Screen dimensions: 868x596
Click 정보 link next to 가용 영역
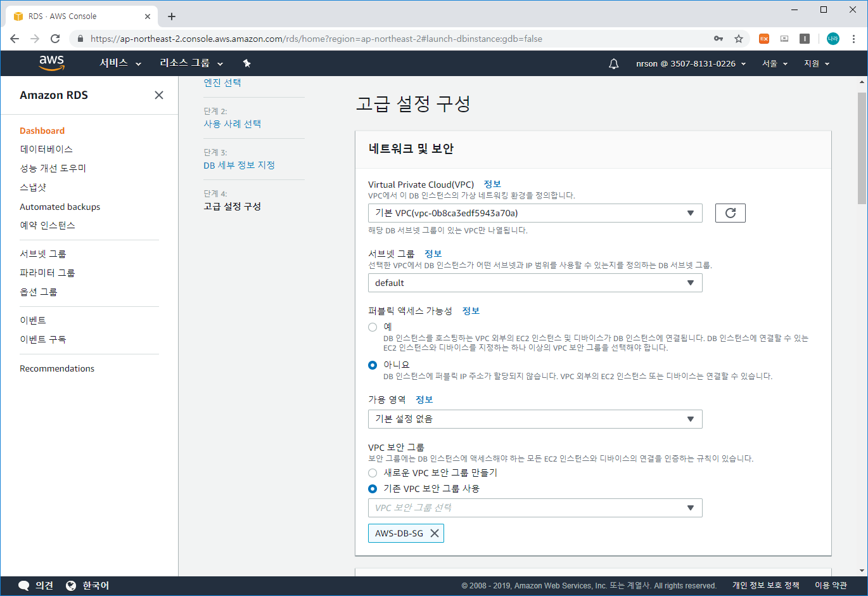(424, 399)
